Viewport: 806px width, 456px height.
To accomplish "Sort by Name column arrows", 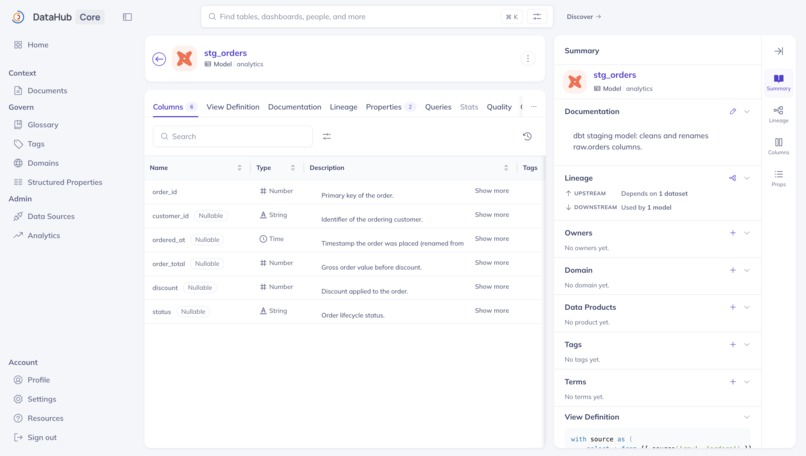I will click(240, 168).
